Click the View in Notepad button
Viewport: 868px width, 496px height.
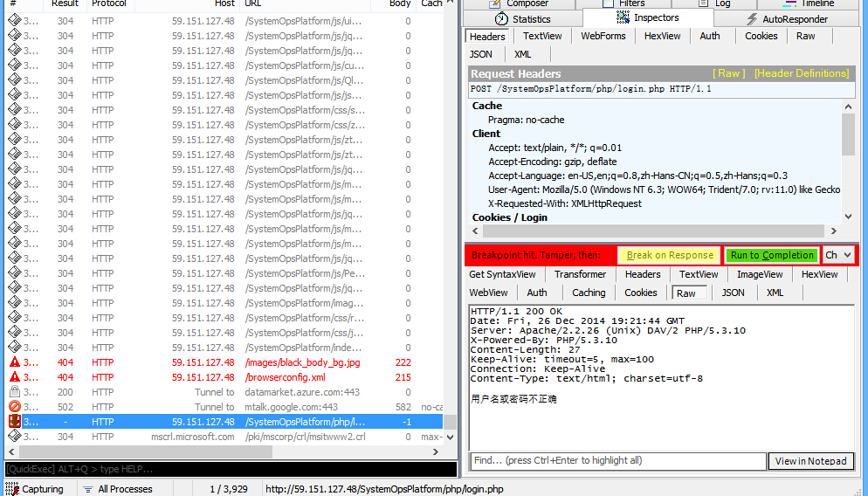click(x=810, y=461)
